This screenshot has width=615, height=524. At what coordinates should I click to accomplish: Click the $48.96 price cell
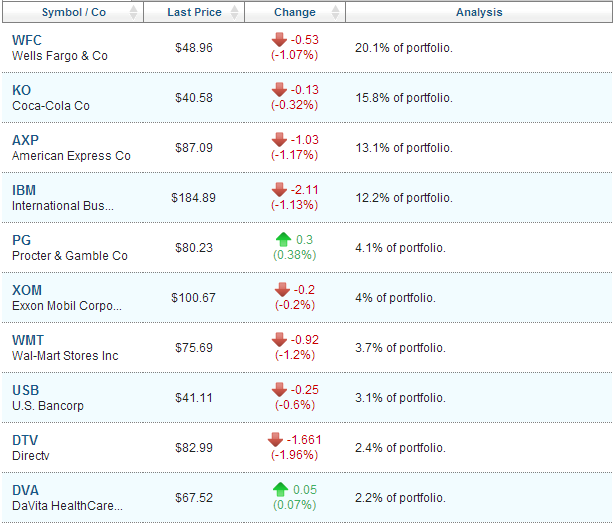pos(194,48)
